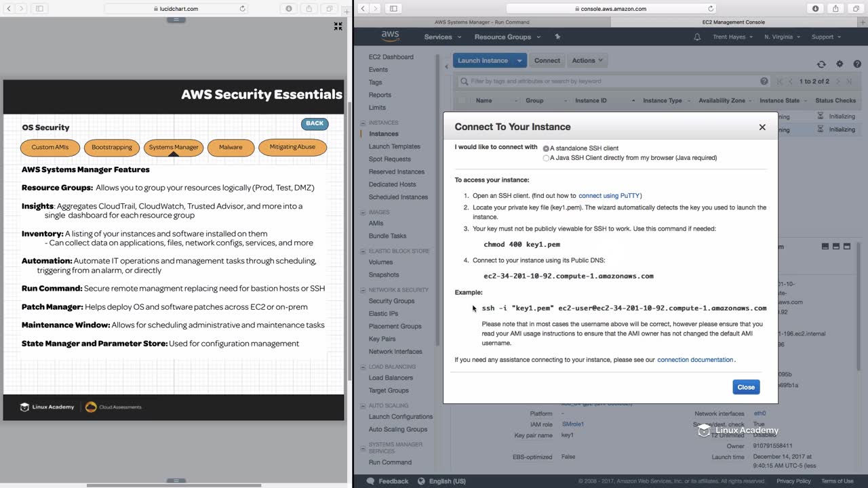Switch to the EC2 Management Console tab
The width and height of the screenshot is (868, 488).
click(734, 22)
